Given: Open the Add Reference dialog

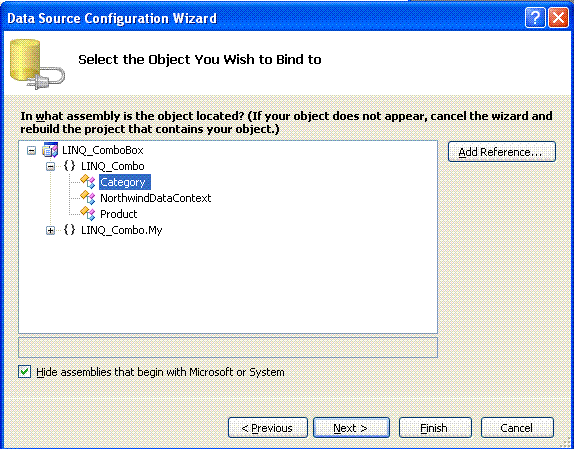Looking at the screenshot, I should point(502,151).
